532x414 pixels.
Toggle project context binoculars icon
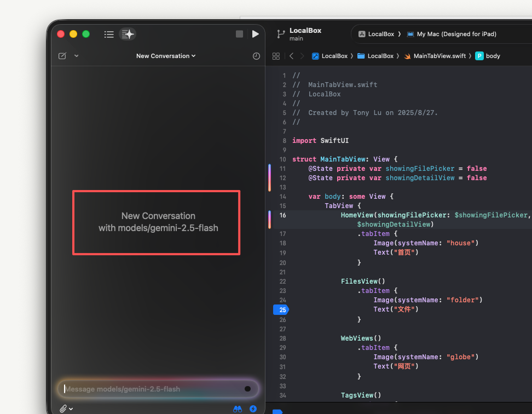pyautogui.click(x=238, y=409)
